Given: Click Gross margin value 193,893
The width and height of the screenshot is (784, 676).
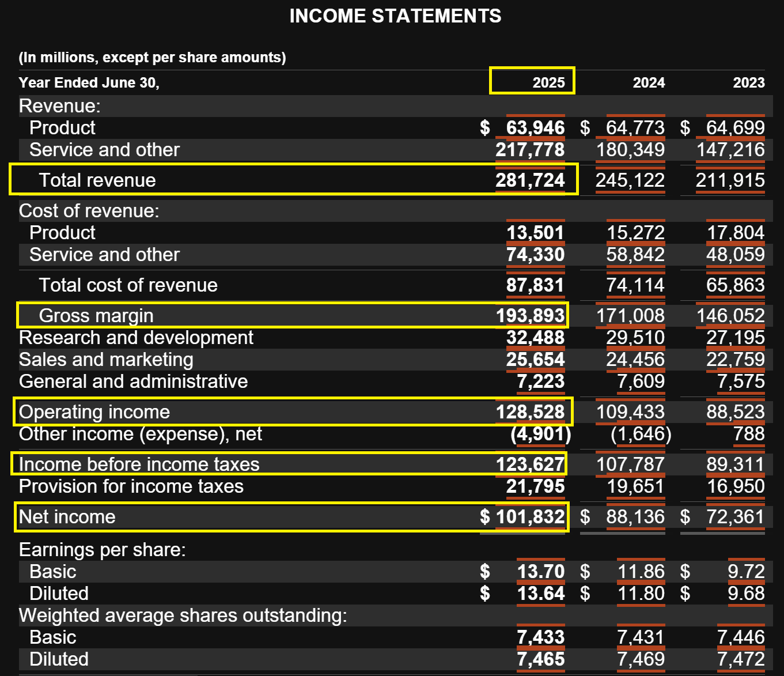Looking at the screenshot, I should 530,315.
